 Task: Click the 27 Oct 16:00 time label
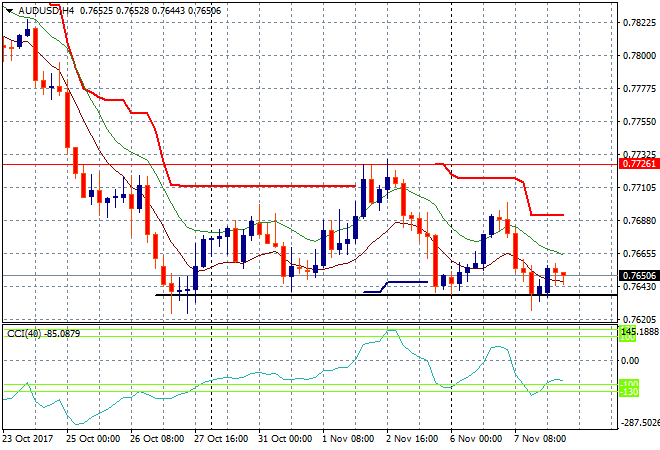(x=221, y=439)
